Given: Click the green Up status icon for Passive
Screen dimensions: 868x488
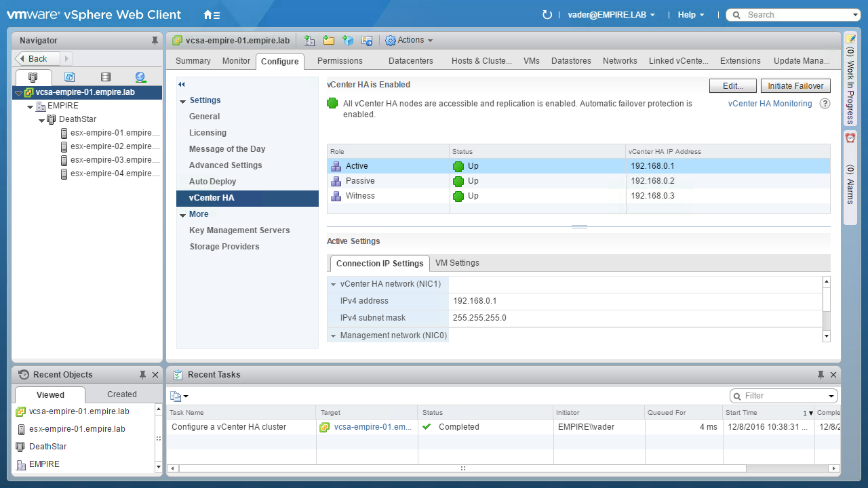Looking at the screenshot, I should point(458,181).
